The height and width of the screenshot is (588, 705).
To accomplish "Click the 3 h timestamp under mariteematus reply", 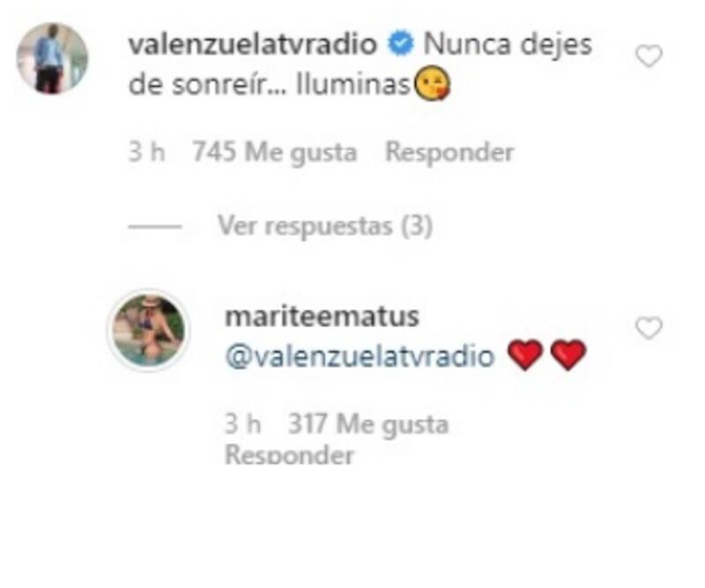I will coord(243,424).
